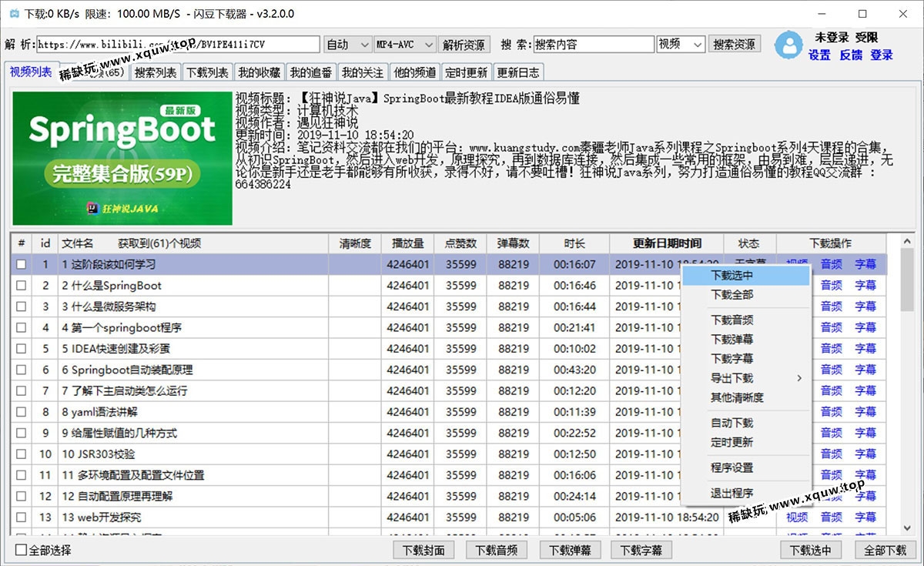Expand the 导出下载 submenu
Screen dimensions: 924x566
pos(745,378)
